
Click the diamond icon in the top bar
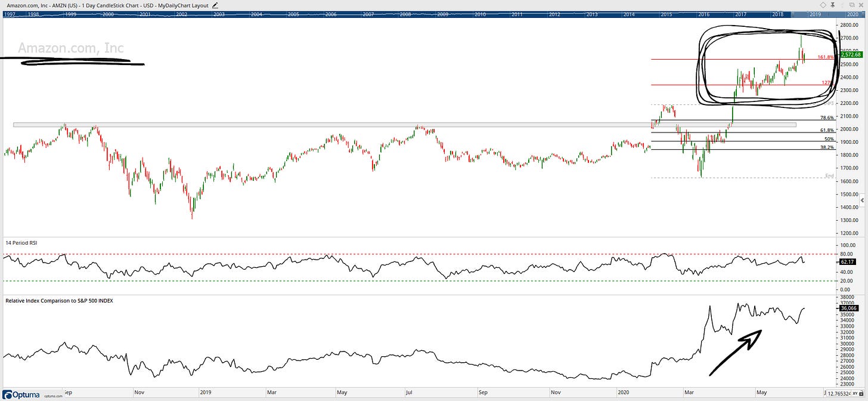823,5
